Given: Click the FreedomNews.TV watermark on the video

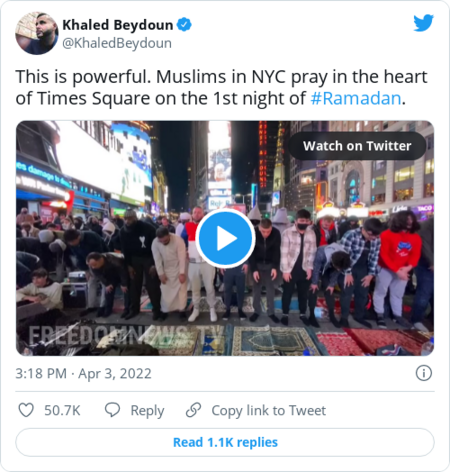Looking at the screenshot, I should 125,336.
